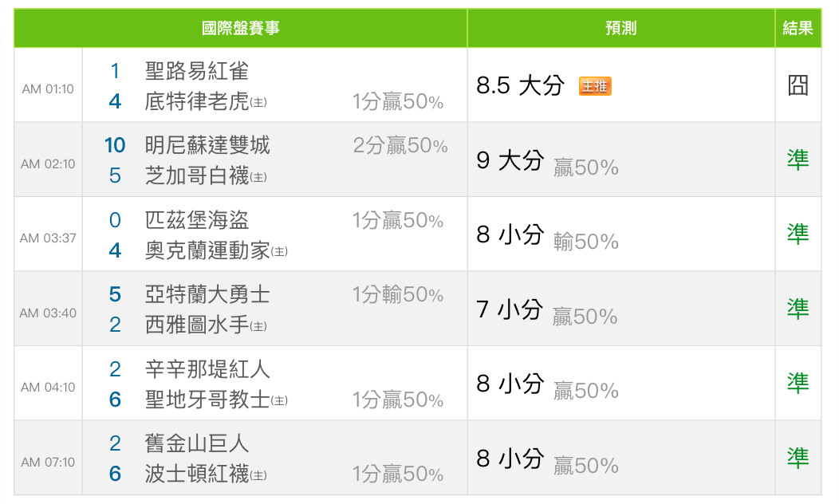Click the 國際盤賽事 column header
The height and width of the screenshot is (504, 839).
pos(241,29)
